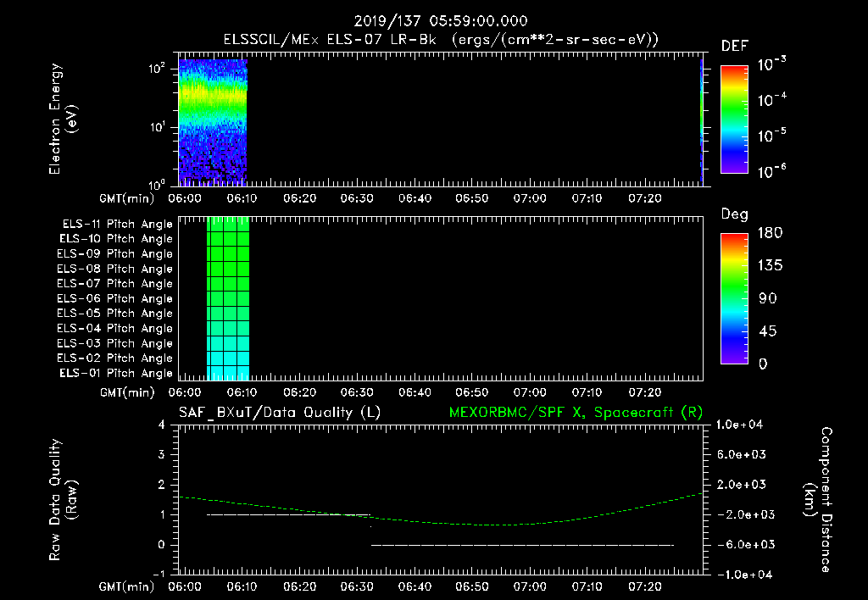Click the ELS-07 Pitch Angle row label
The height and width of the screenshot is (600, 868).
114,283
